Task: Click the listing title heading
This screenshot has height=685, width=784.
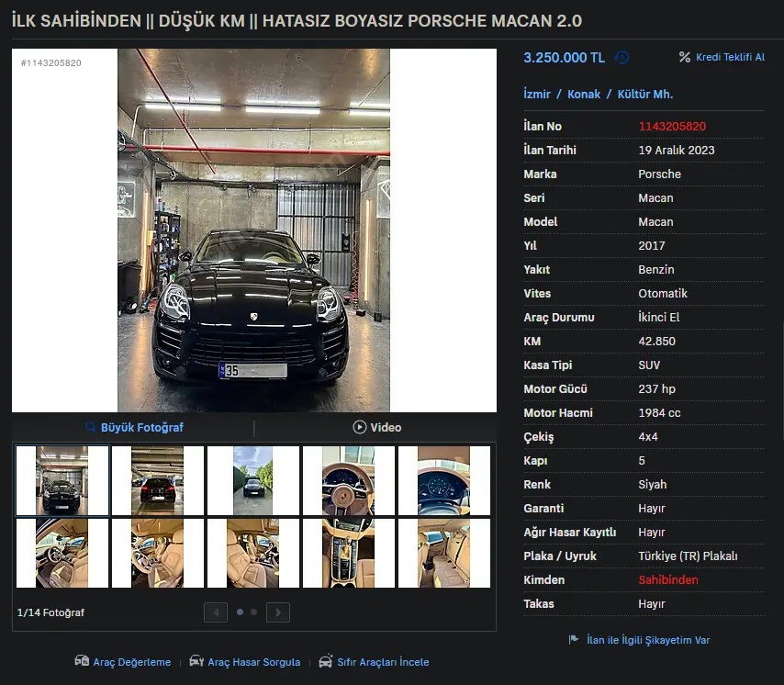Action: point(297,20)
